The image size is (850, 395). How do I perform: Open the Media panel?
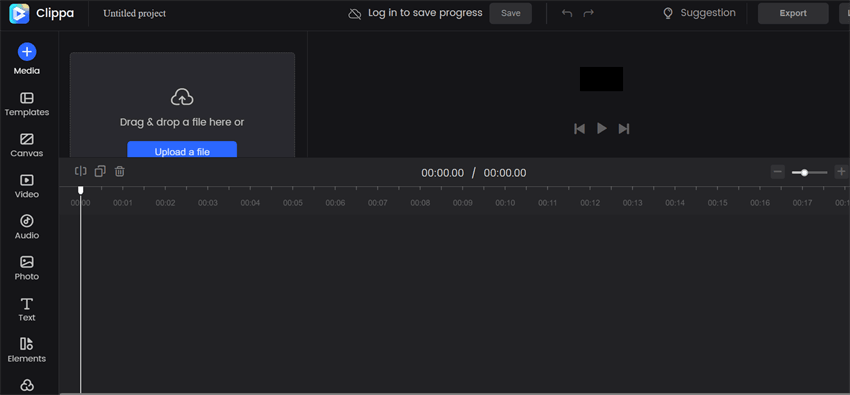tap(27, 59)
